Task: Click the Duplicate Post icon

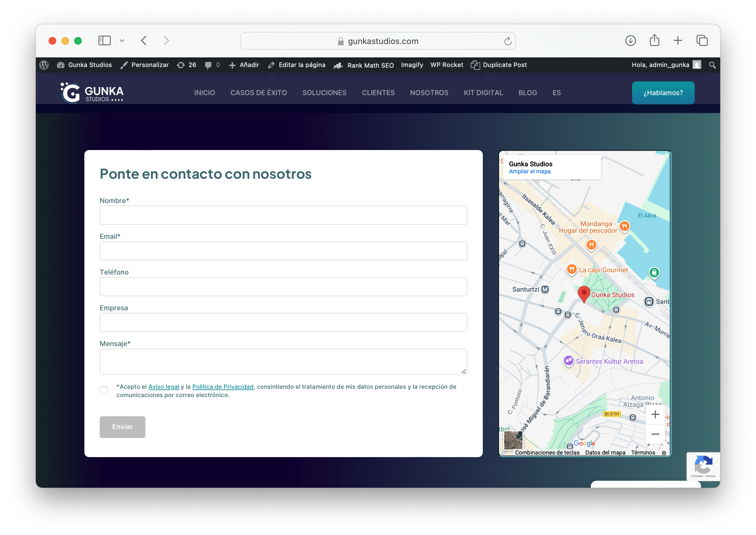Action: 475,64
